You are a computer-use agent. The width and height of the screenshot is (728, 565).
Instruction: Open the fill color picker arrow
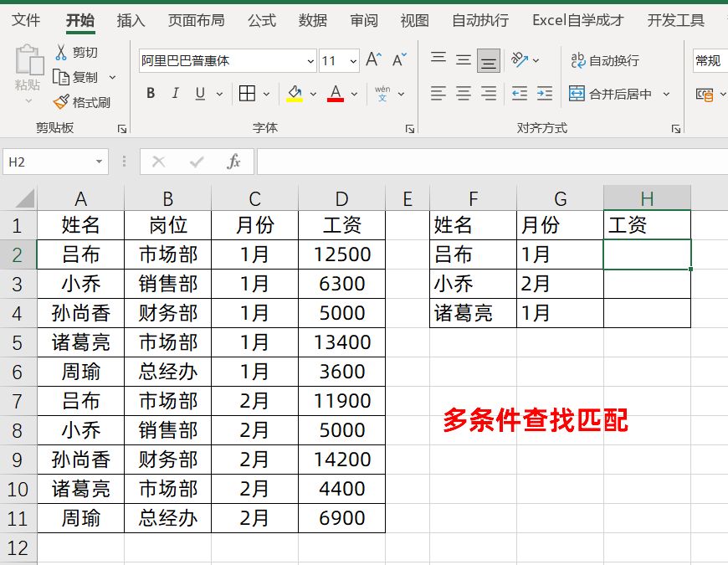314,94
